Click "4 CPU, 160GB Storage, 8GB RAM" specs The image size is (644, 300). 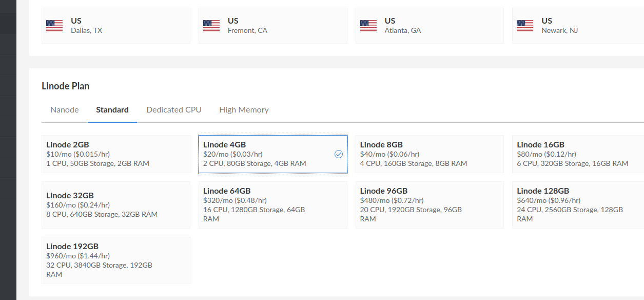point(414,163)
